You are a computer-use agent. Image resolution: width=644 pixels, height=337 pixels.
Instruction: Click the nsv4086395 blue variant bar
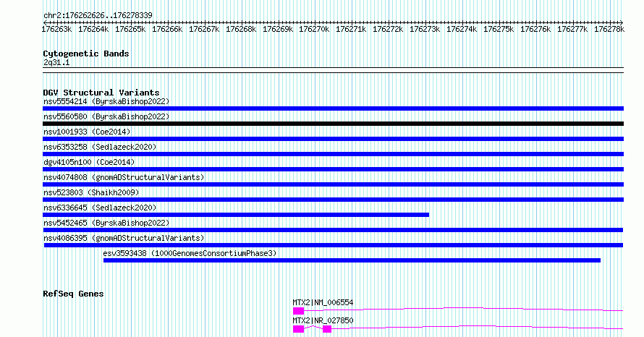point(334,245)
